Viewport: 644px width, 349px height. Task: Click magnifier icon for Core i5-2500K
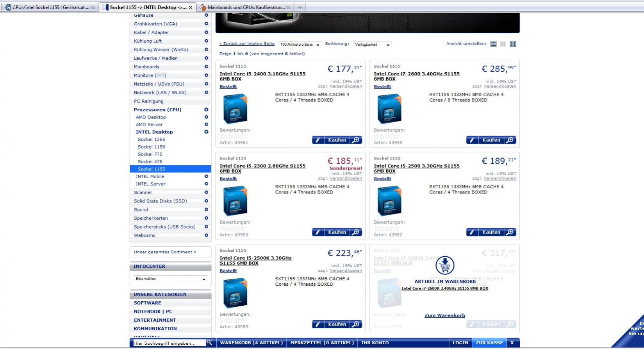pyautogui.click(x=356, y=324)
